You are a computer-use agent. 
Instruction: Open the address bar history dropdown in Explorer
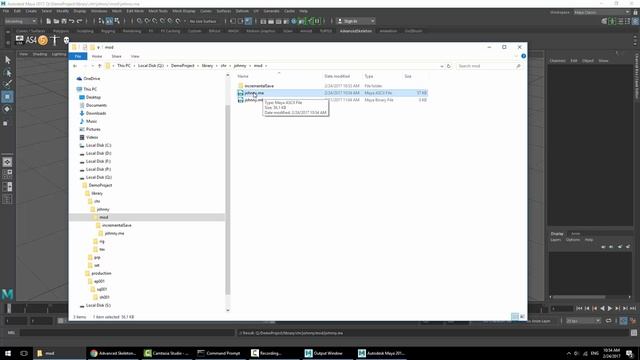442,66
